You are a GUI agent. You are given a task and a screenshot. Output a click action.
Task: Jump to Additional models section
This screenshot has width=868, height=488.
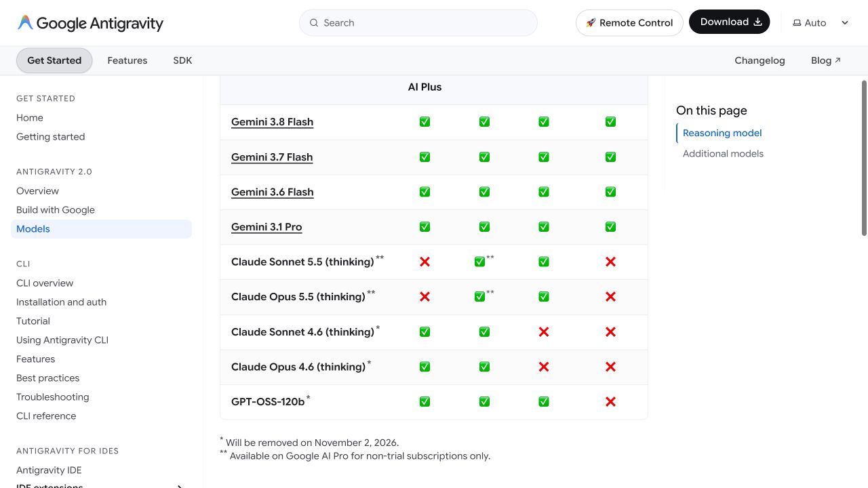[723, 154]
